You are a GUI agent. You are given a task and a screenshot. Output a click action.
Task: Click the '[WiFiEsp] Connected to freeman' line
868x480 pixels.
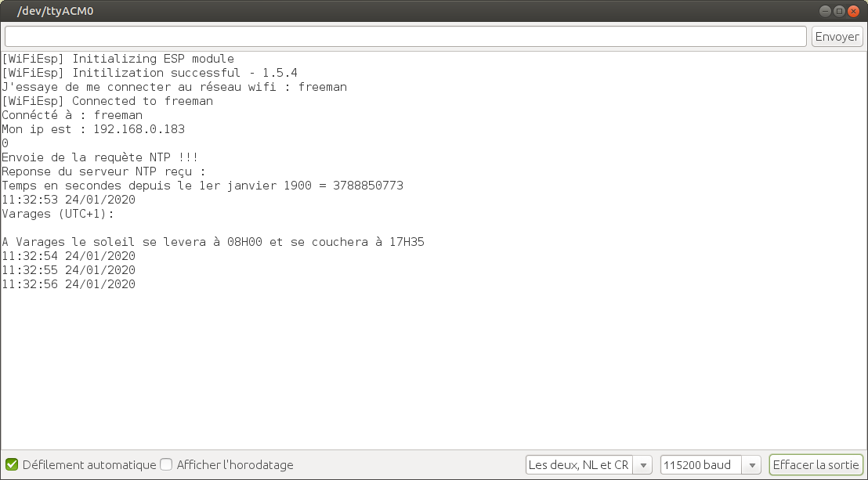tap(107, 101)
